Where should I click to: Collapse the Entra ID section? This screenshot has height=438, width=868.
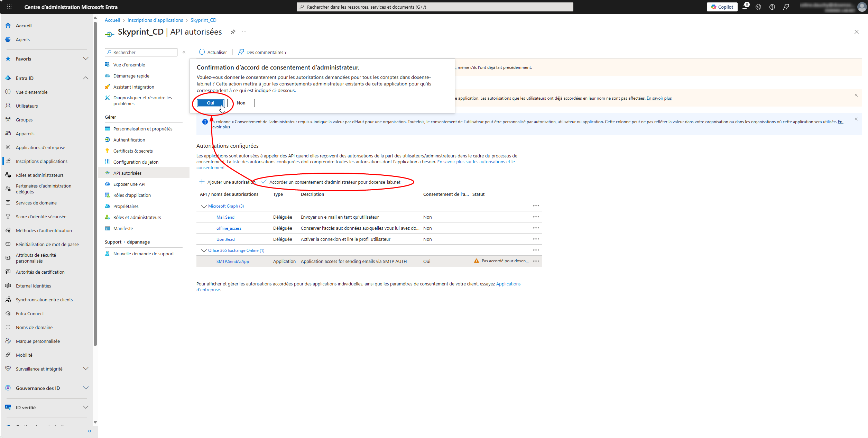tap(85, 78)
